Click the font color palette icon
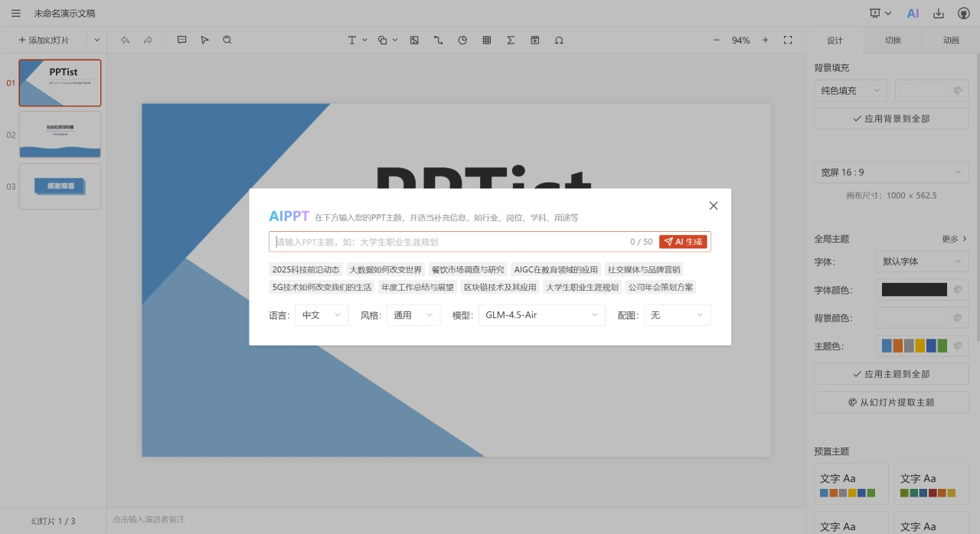Viewport: 980px width, 534px height. click(x=957, y=290)
